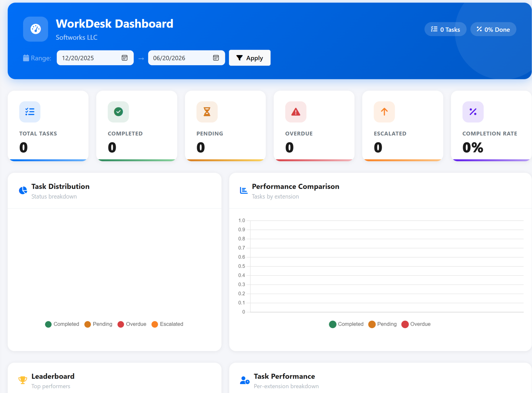
Task: Focus the start date 12/20/2025 field
Action: 95,58
